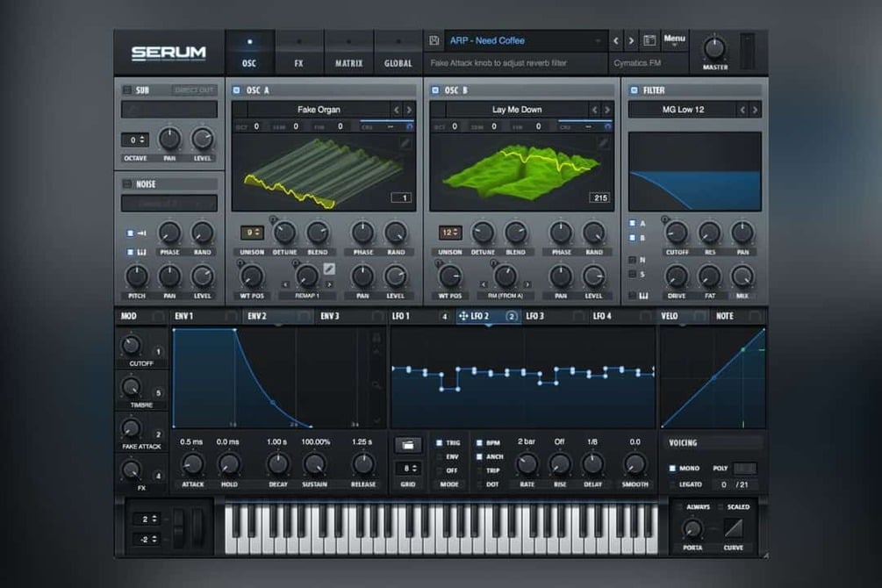
Task: Click a key on the piano keyboard
Action: pos(441,529)
